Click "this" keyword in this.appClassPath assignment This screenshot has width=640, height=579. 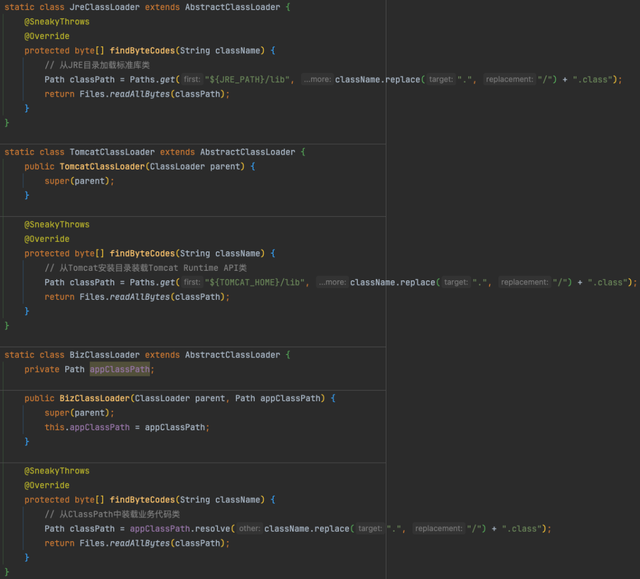click(x=54, y=427)
